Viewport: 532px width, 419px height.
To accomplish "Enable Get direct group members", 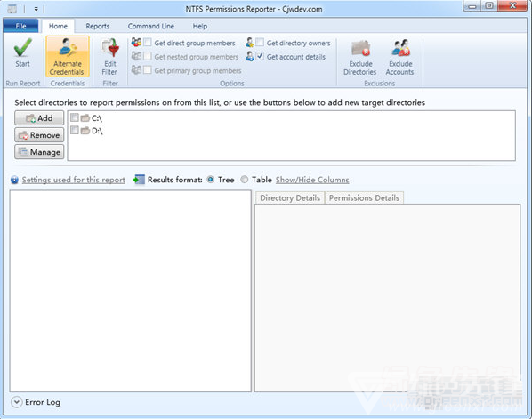I will pyautogui.click(x=148, y=43).
